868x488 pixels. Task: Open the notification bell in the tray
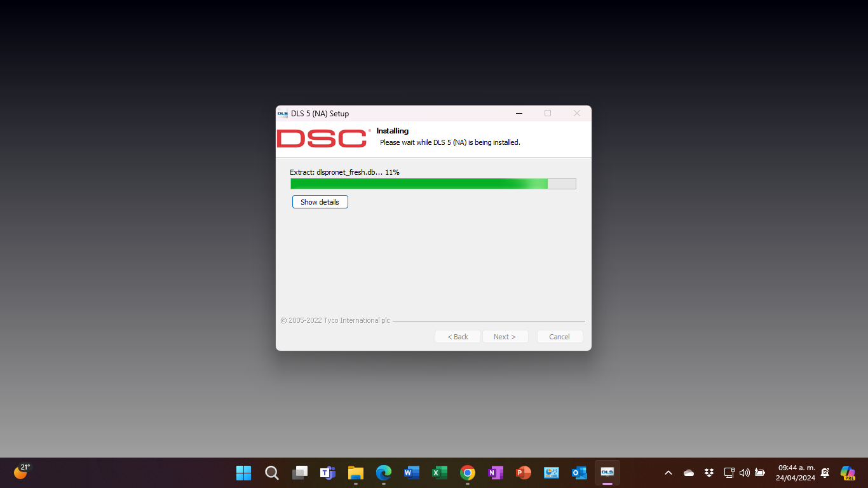tap(825, 473)
